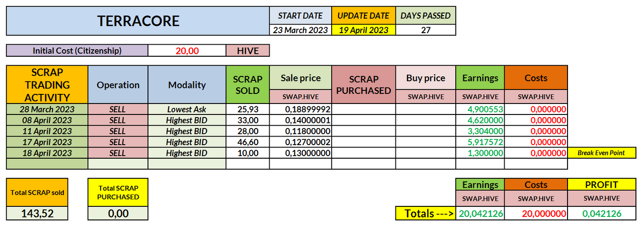Select the Break Even Point label

[601, 153]
